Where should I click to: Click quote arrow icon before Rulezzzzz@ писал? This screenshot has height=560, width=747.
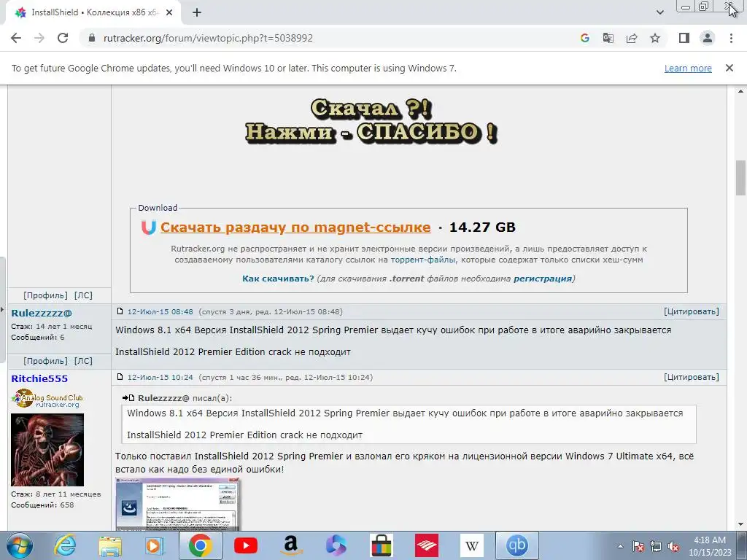(128, 398)
